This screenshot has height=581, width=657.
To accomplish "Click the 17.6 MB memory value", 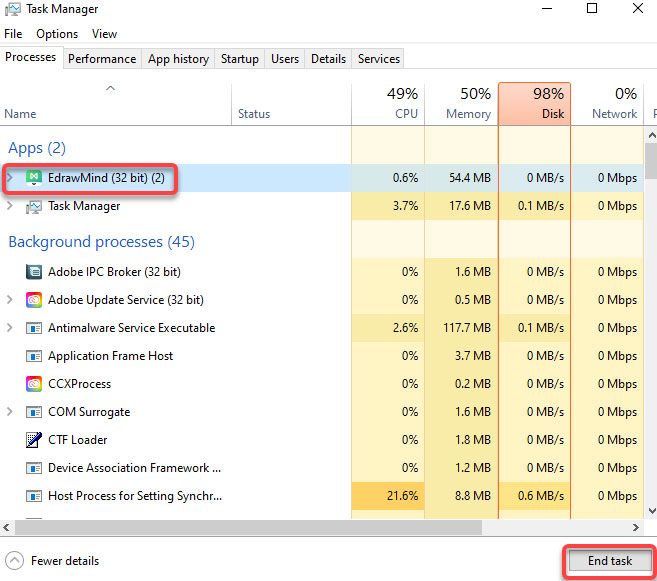I will pyautogui.click(x=470, y=206).
